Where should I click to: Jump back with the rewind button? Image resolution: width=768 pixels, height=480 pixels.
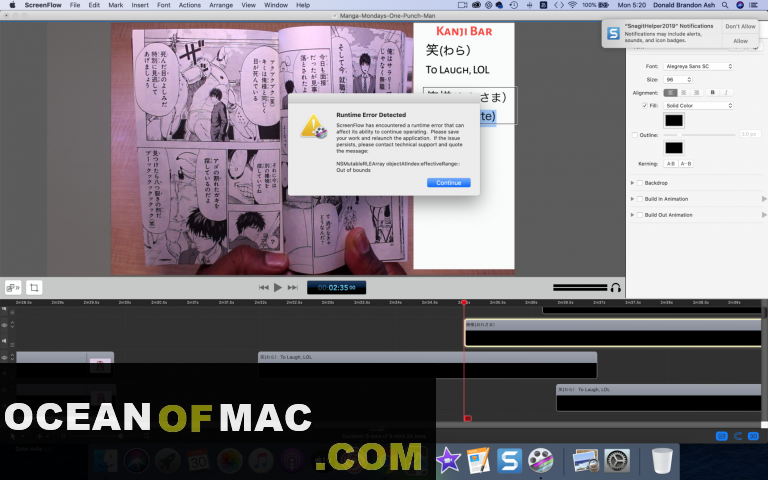tap(264, 288)
